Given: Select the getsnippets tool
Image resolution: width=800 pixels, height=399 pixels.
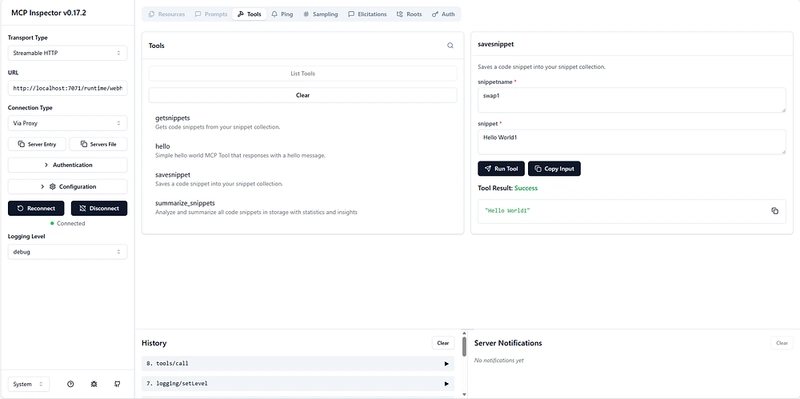Looking at the screenshot, I should pyautogui.click(x=303, y=122).
